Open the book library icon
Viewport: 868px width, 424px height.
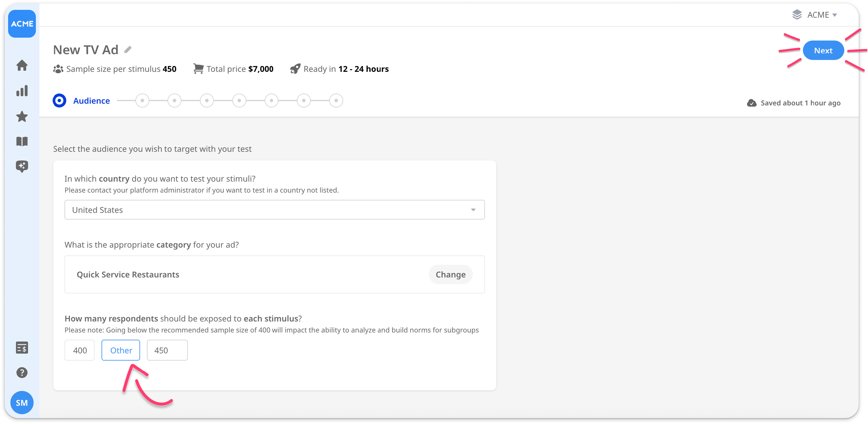click(22, 141)
